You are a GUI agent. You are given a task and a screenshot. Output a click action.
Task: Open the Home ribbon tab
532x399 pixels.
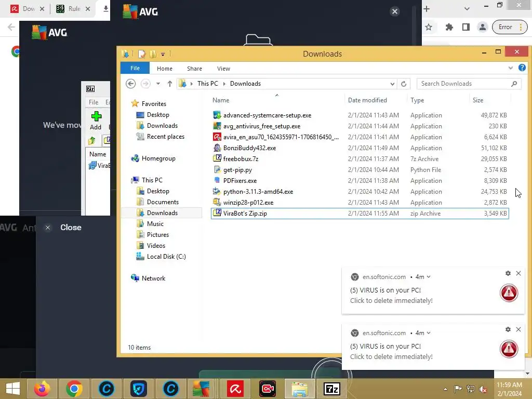point(165,69)
